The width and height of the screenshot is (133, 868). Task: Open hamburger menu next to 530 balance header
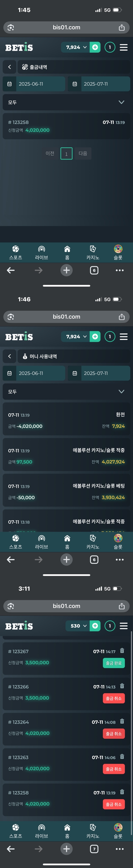124,626
